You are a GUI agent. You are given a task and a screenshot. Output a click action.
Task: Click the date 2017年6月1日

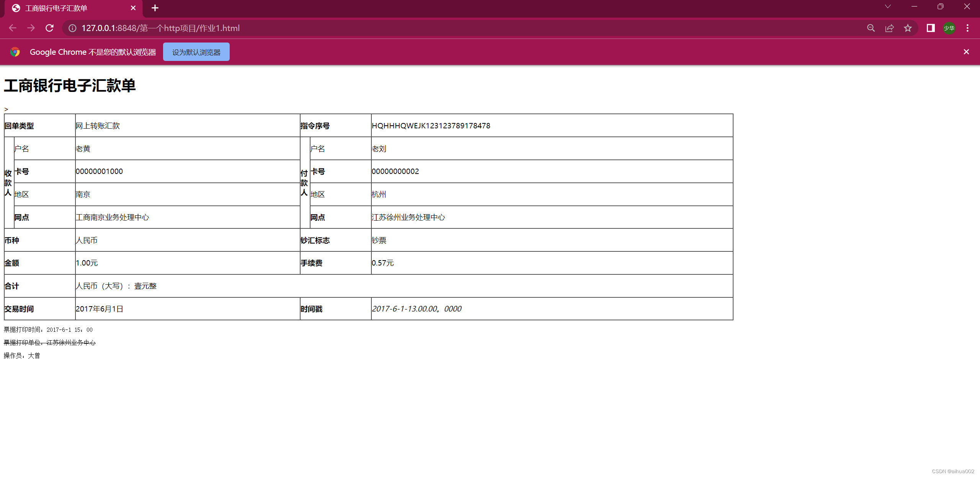coord(100,309)
